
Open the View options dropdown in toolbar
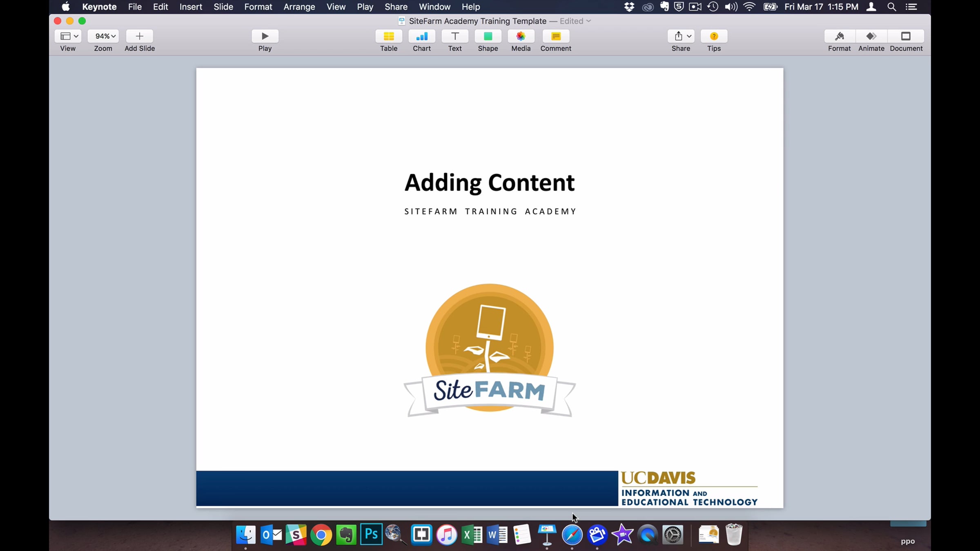pyautogui.click(x=68, y=36)
